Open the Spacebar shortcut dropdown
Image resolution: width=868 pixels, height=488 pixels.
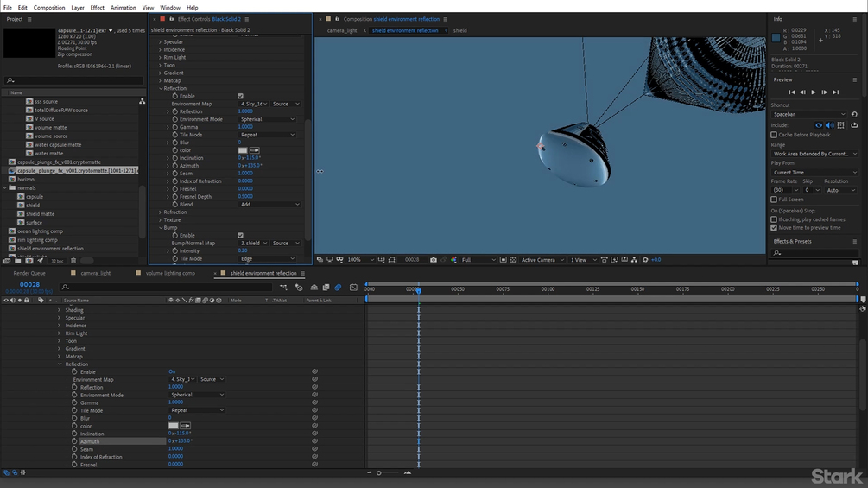pyautogui.click(x=808, y=114)
